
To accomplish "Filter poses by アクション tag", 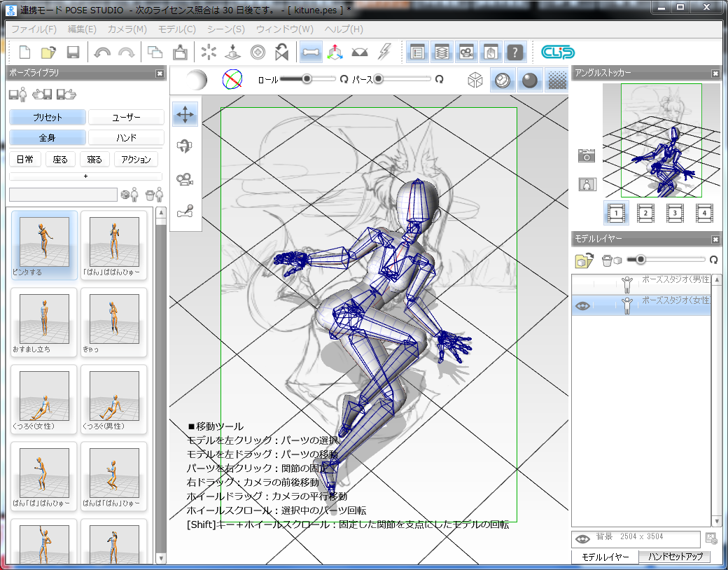I will tap(136, 159).
